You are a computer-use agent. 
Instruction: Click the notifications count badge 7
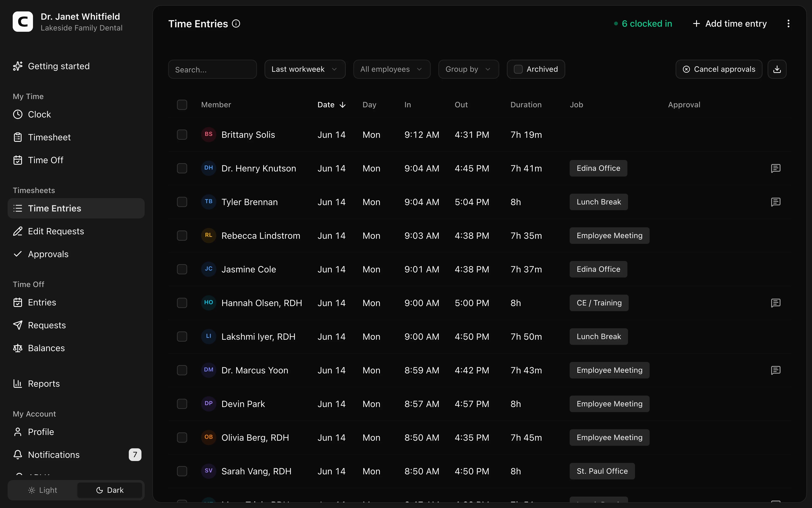pyautogui.click(x=135, y=455)
